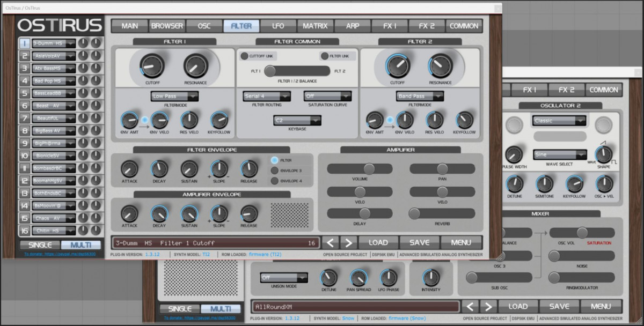
Task: Open the Saturation Curve dropdown
Action: tap(327, 97)
